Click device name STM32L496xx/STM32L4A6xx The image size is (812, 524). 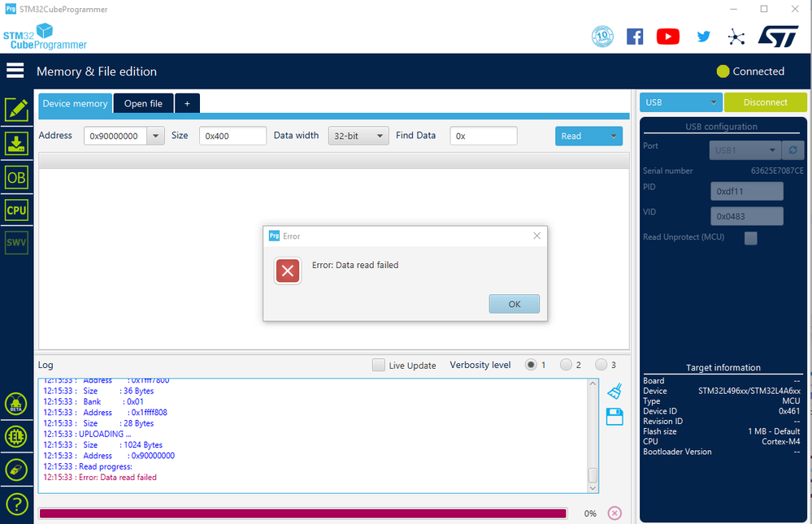pos(749,391)
